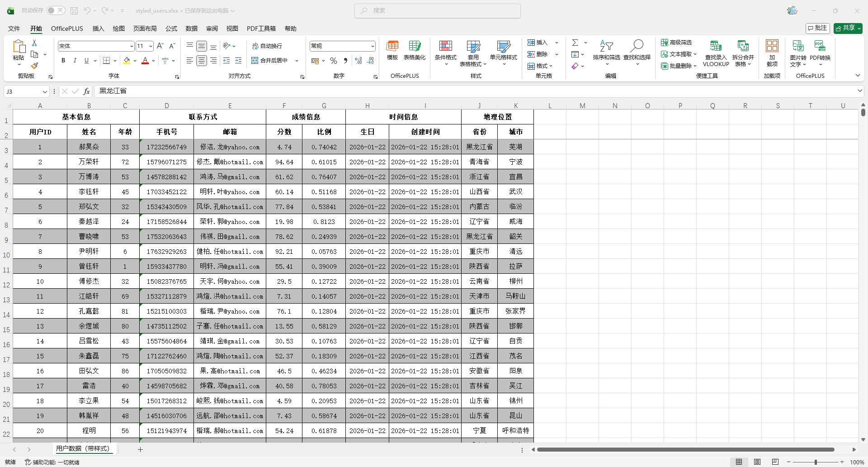Click the increase font size icon
868x467 pixels.
[x=160, y=46]
